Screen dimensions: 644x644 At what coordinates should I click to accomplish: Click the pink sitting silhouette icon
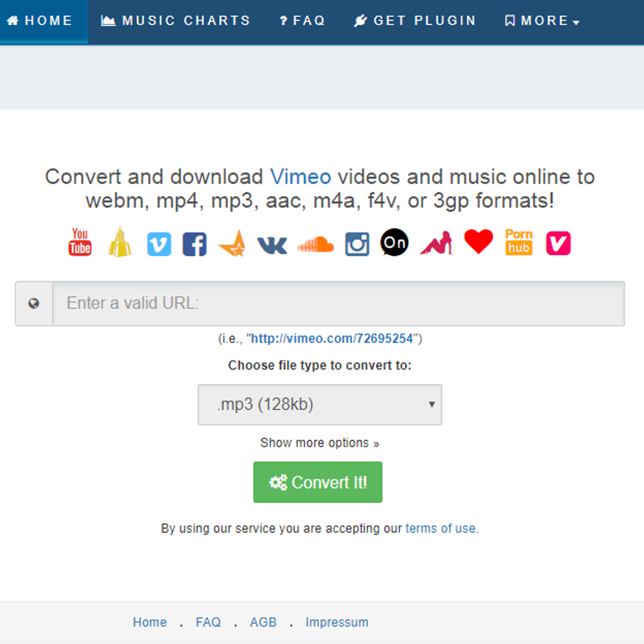click(436, 243)
